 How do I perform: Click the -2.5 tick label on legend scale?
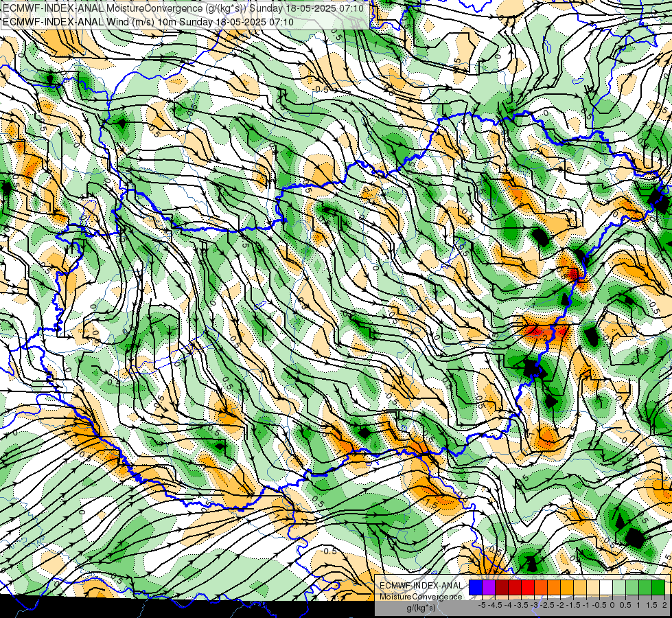pyautogui.click(x=547, y=605)
